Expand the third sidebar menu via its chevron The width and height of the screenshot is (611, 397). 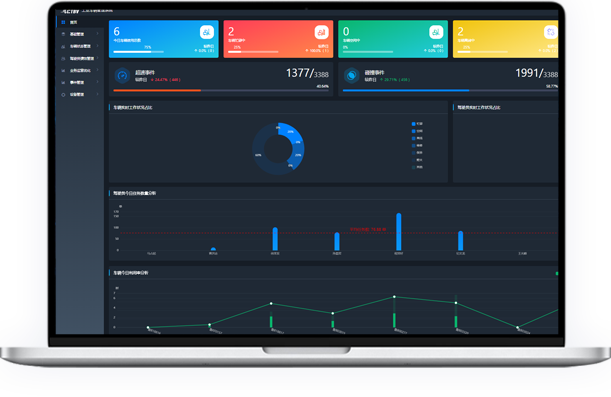(97, 46)
